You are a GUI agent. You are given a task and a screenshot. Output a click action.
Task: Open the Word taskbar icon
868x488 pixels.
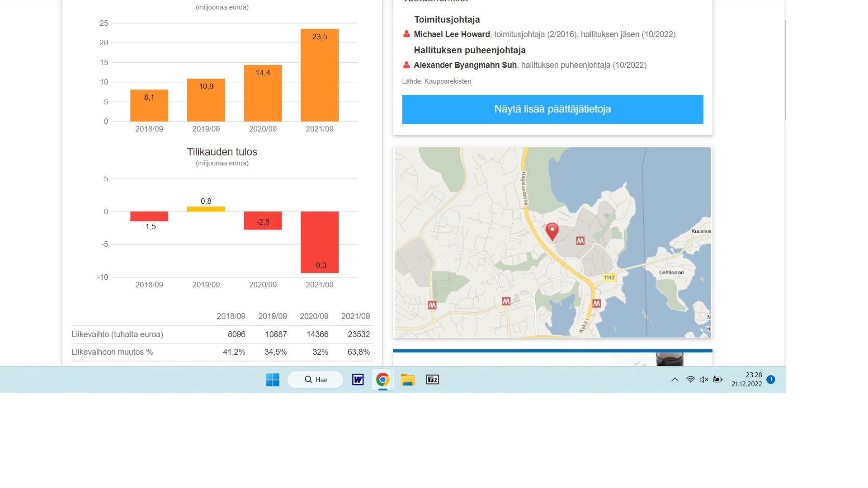[358, 380]
